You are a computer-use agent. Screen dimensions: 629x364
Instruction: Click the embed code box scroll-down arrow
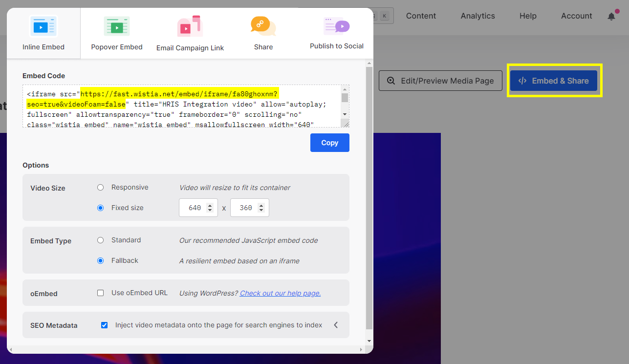coord(345,114)
